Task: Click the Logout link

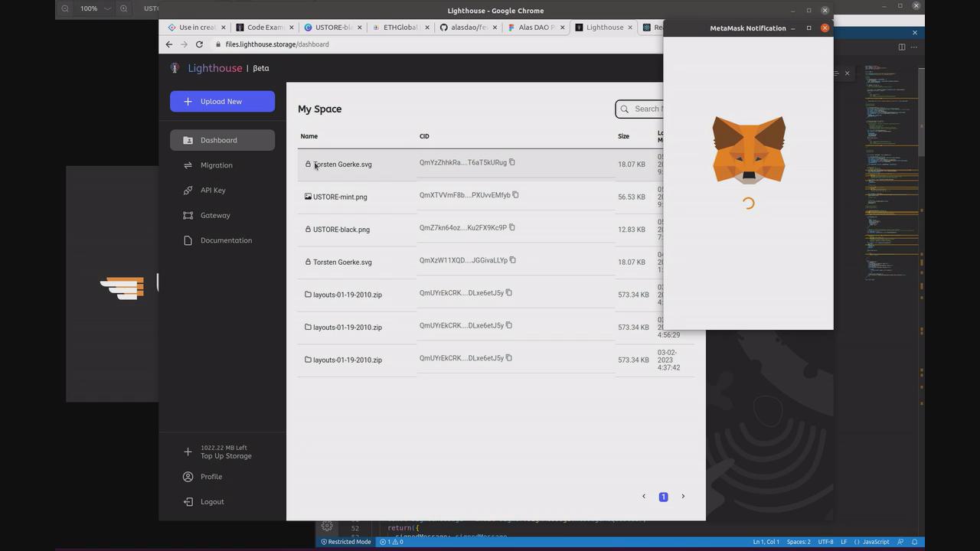Action: click(x=212, y=502)
